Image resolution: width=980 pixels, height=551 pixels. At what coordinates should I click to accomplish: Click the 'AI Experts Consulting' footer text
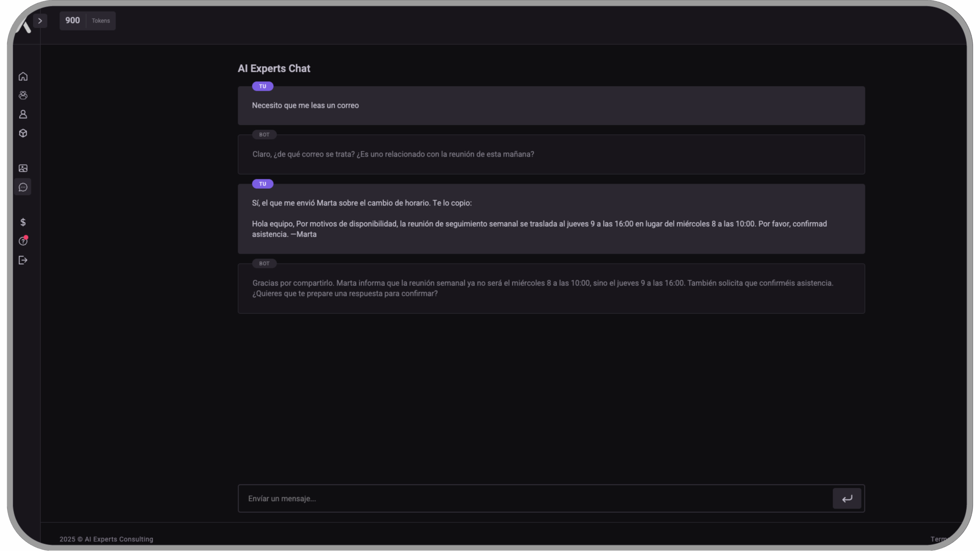(x=119, y=539)
